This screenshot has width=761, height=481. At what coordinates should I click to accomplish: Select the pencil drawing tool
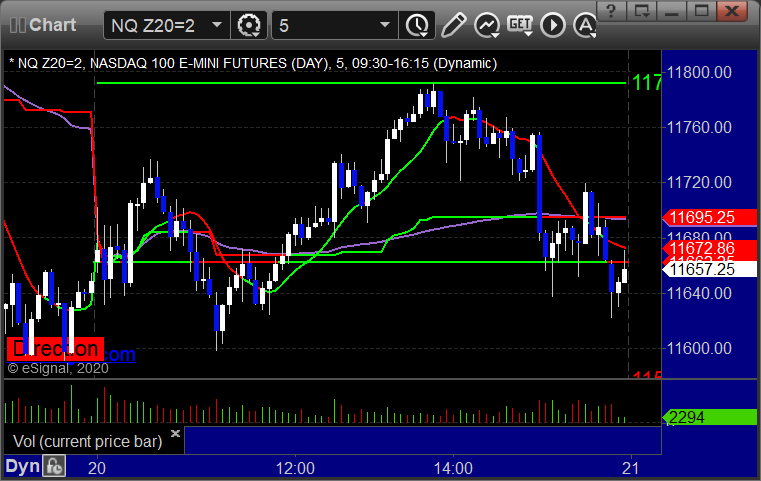pyautogui.click(x=453, y=25)
